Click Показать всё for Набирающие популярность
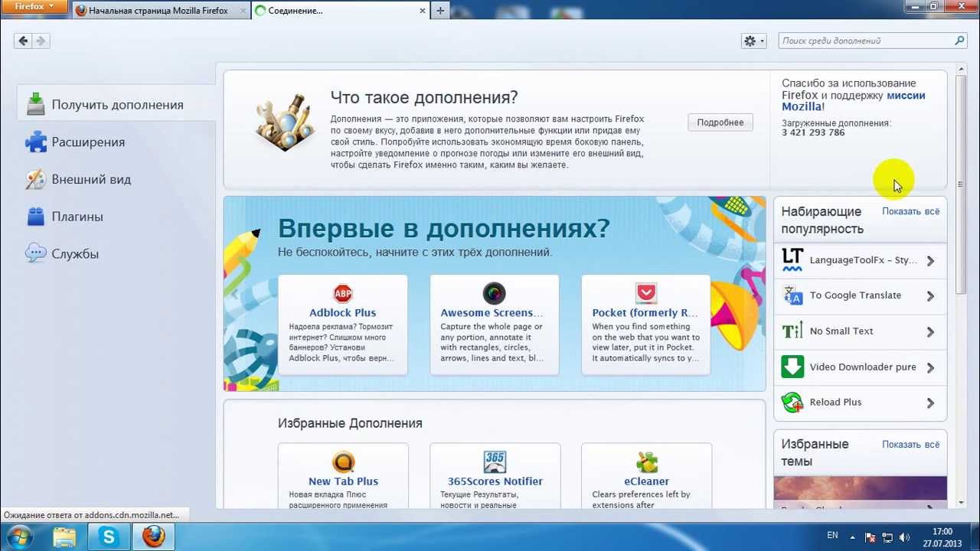Viewport: 980px width, 551px height. point(910,211)
